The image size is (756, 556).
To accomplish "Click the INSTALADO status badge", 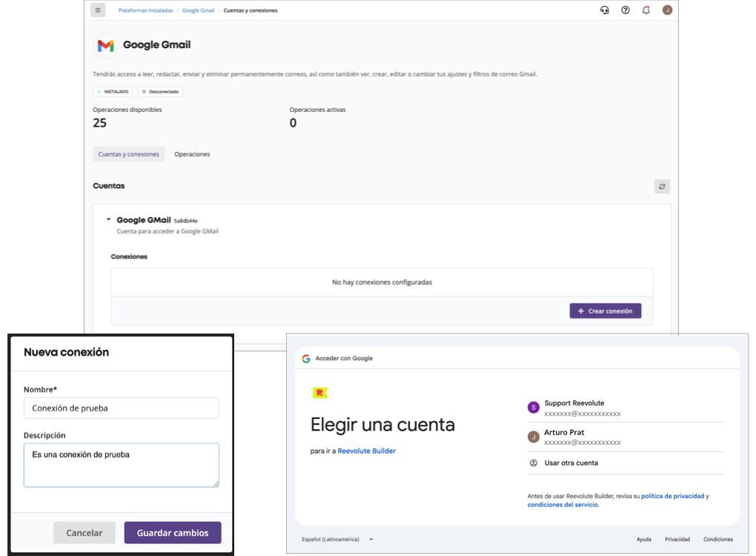I will [113, 92].
